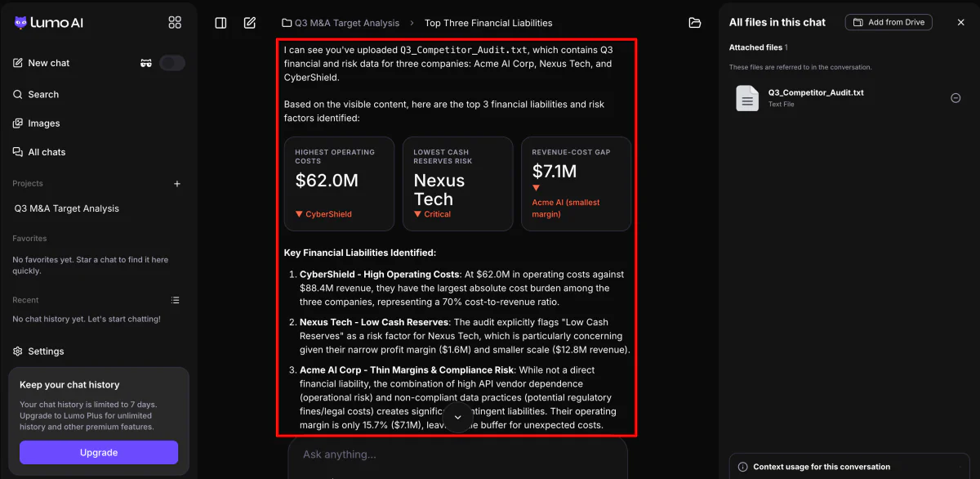
Task: Click the ghost mode glasses icon
Action: [x=146, y=63]
